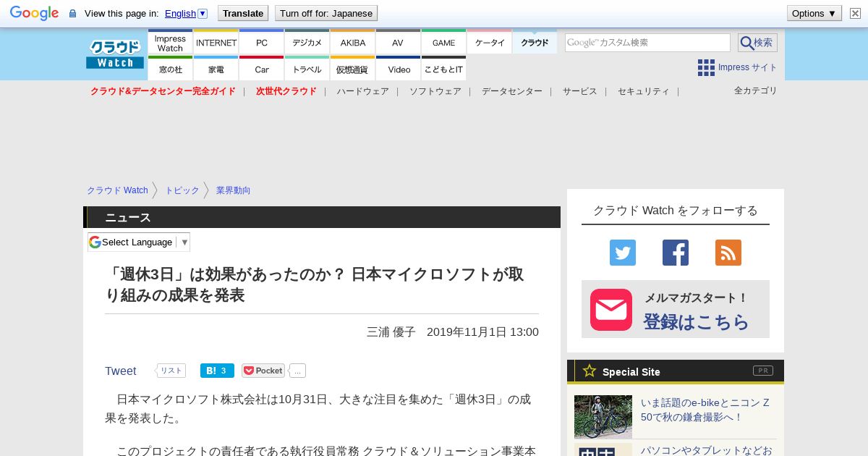Image resolution: width=868 pixels, height=456 pixels.
Task: Open the English language dropdown in the translate bar
Action: pyautogui.click(x=186, y=13)
